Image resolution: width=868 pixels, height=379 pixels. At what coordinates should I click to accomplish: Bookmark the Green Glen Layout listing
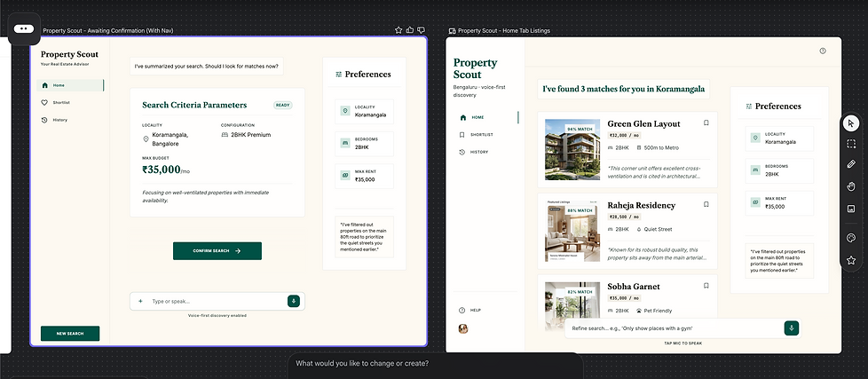pos(706,122)
